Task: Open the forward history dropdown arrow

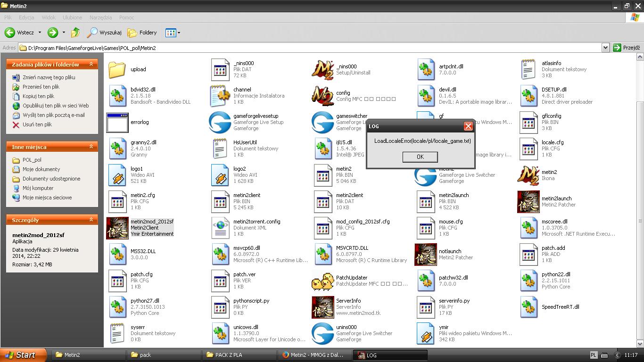Action: [x=64, y=33]
